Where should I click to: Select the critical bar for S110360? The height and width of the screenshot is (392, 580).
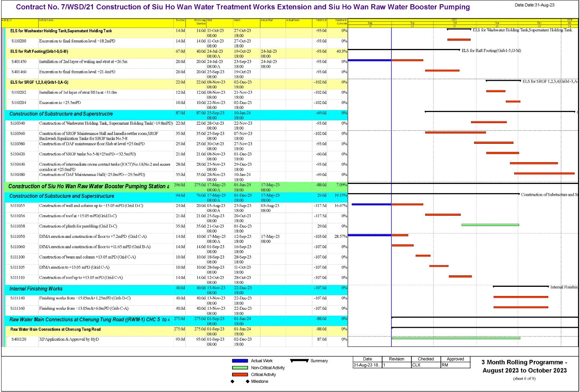[455, 132]
